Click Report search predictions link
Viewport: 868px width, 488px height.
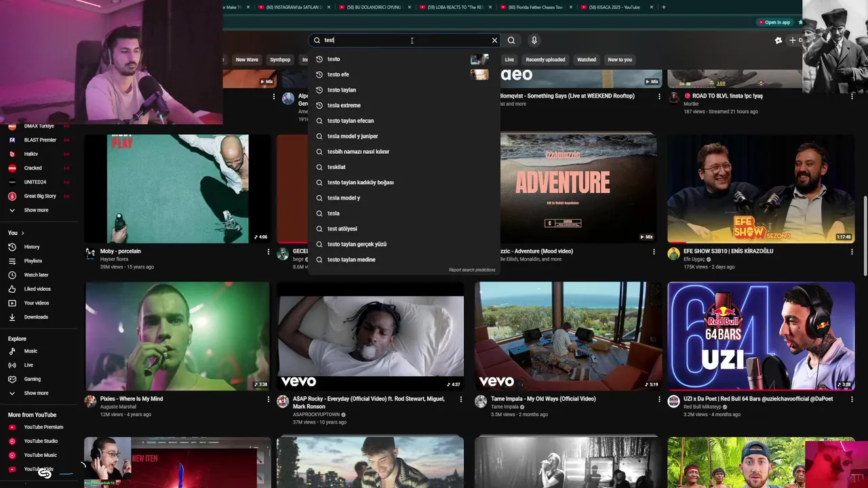[472, 270]
